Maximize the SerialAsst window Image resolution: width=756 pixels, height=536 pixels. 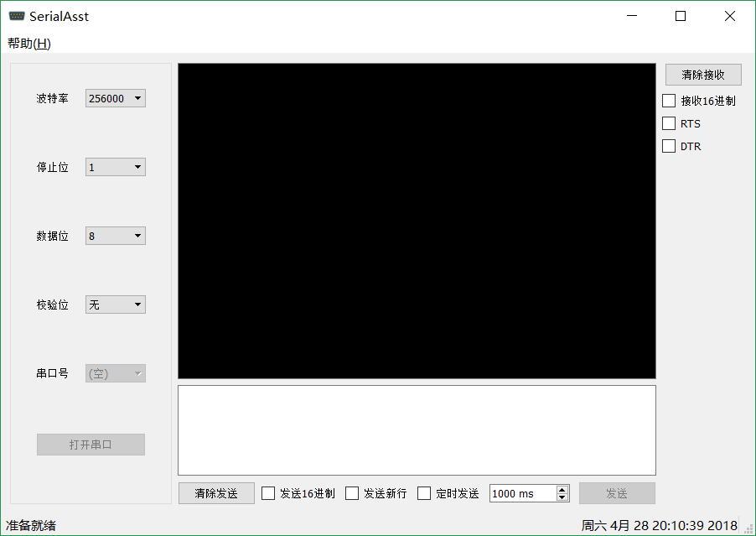point(681,16)
